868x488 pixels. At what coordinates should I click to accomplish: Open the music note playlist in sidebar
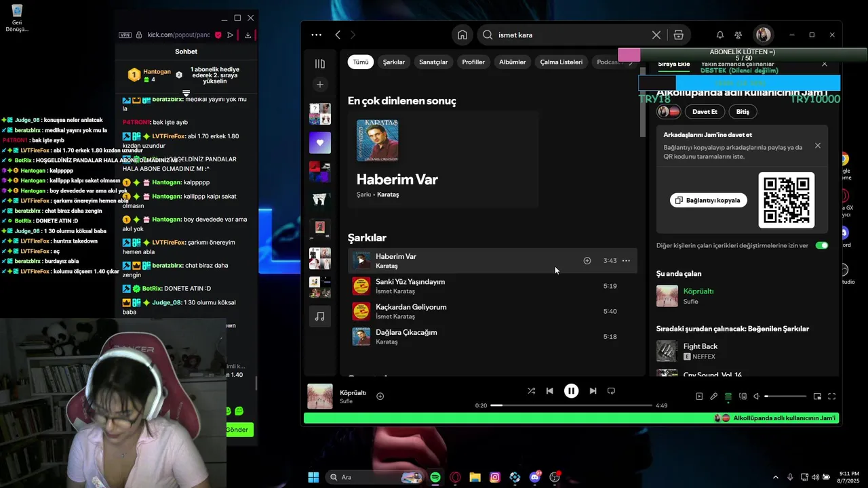tap(320, 317)
